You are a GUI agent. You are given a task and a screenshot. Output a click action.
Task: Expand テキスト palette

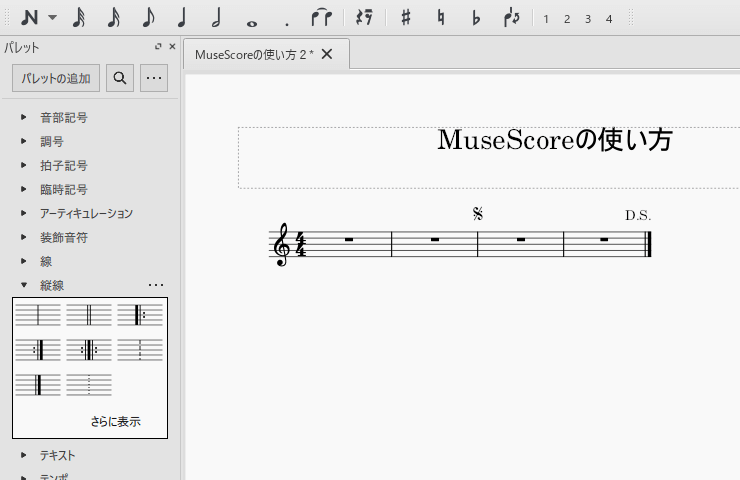click(24, 455)
